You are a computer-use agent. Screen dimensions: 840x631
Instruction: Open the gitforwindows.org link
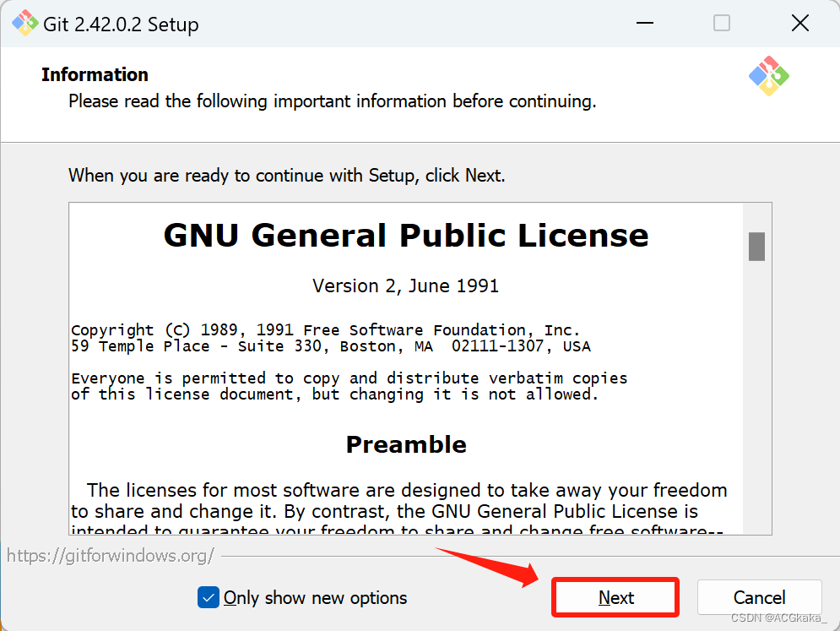click(111, 556)
